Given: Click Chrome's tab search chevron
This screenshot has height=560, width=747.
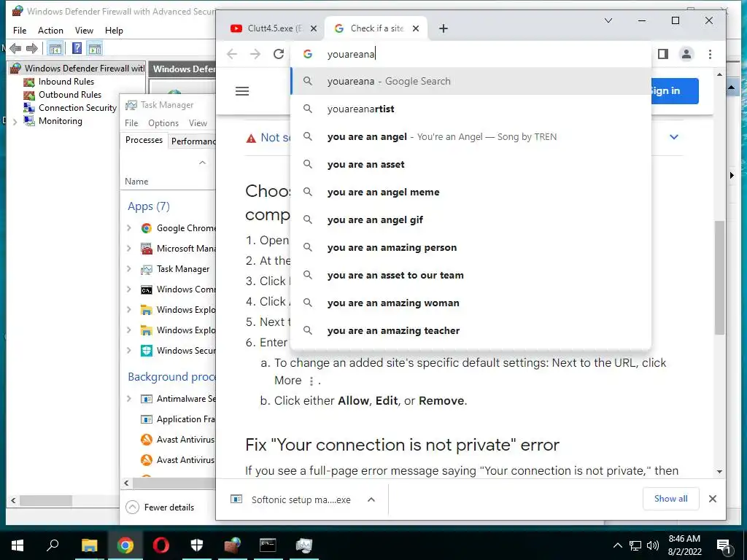Looking at the screenshot, I should [608, 20].
